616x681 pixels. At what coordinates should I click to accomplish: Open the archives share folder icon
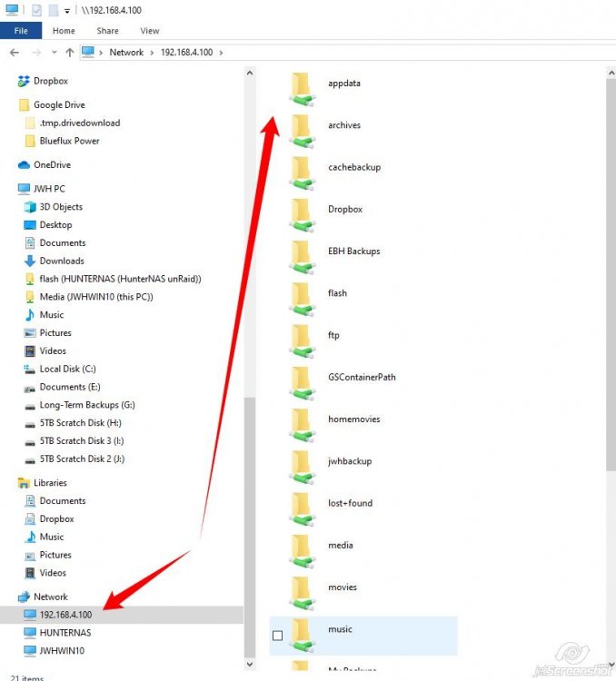302,131
